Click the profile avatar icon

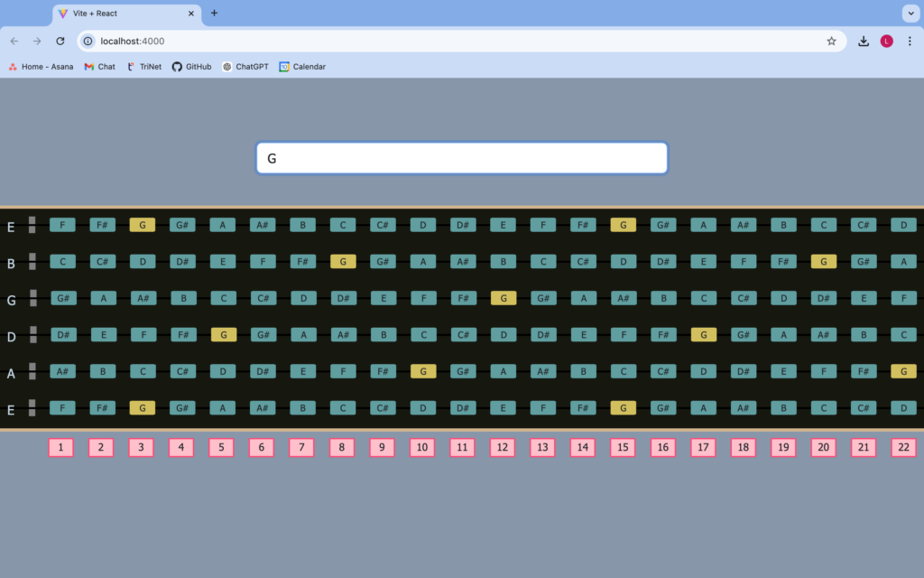[887, 41]
